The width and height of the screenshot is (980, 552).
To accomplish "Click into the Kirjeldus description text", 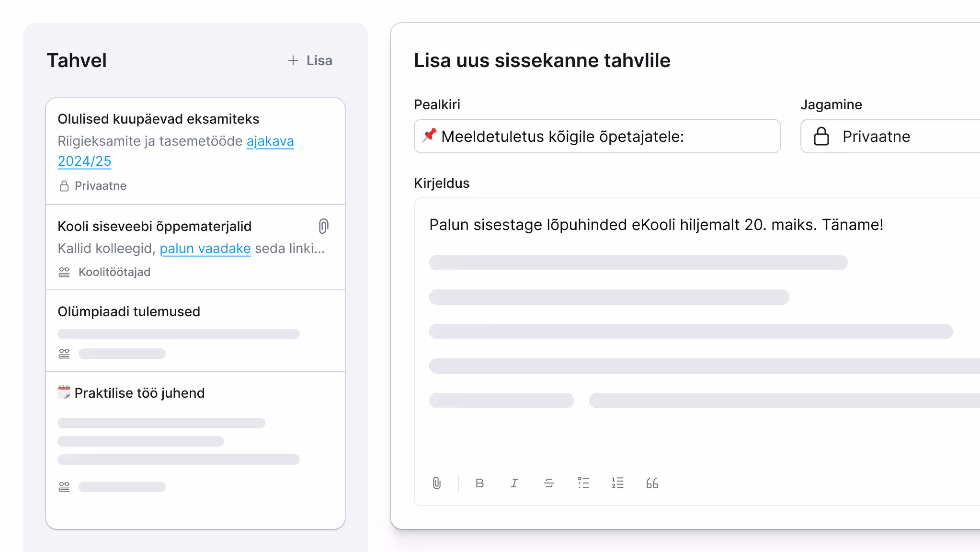I will click(656, 225).
